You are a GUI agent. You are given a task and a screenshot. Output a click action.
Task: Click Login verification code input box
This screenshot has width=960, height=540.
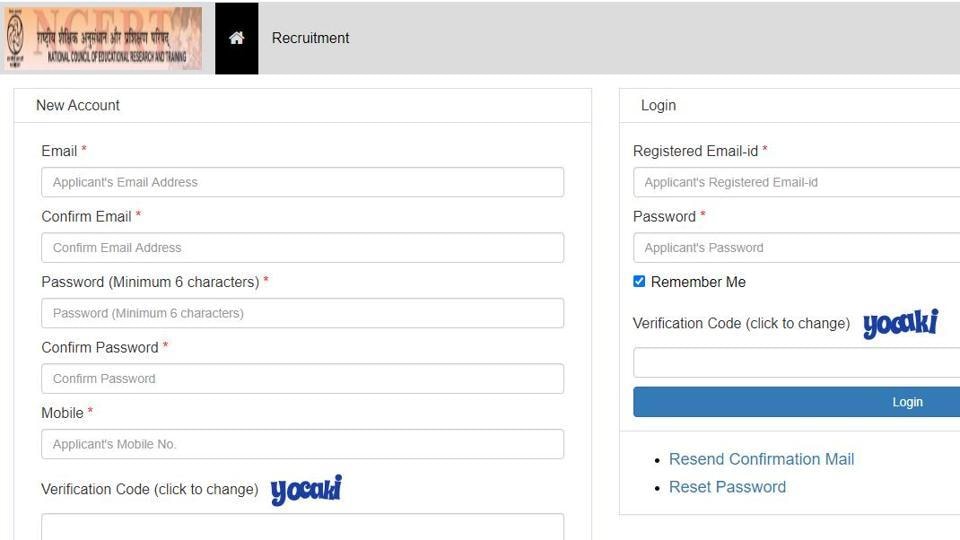tap(797, 362)
